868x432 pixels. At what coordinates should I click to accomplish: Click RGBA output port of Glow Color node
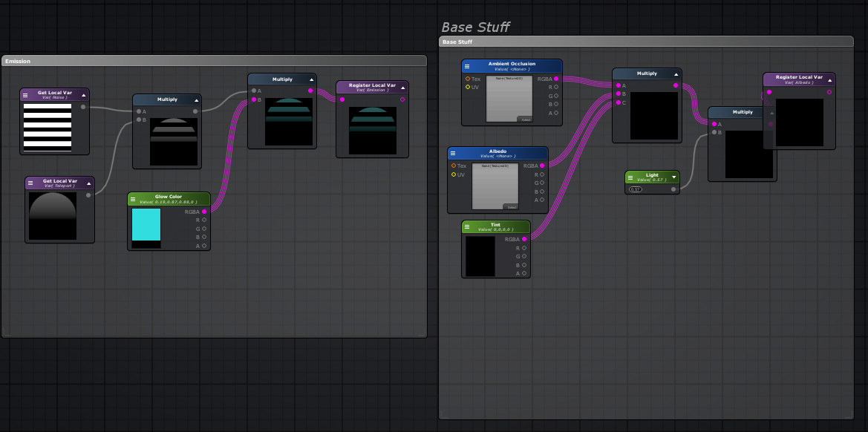tap(204, 212)
